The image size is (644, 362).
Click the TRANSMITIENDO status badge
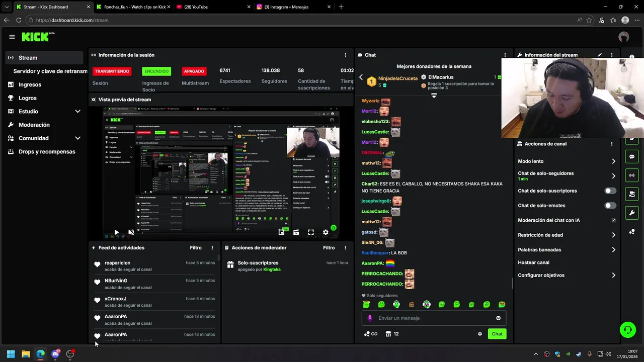[112, 71]
